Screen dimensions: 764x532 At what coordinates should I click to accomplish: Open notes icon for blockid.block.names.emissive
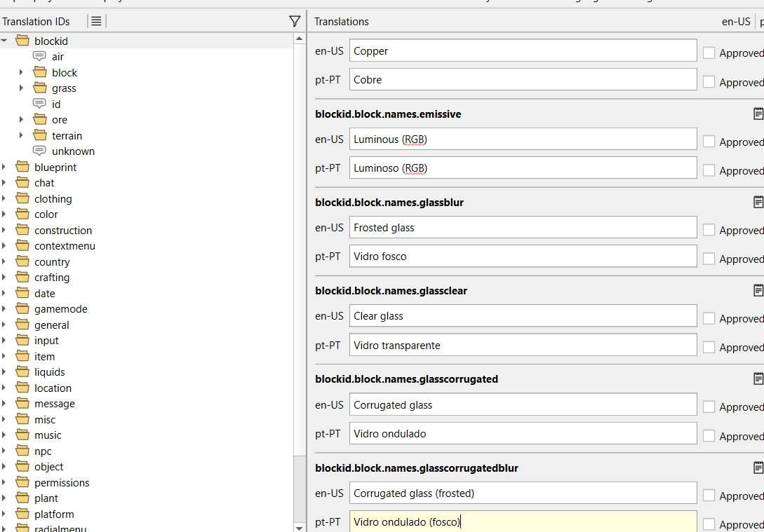[x=758, y=114]
